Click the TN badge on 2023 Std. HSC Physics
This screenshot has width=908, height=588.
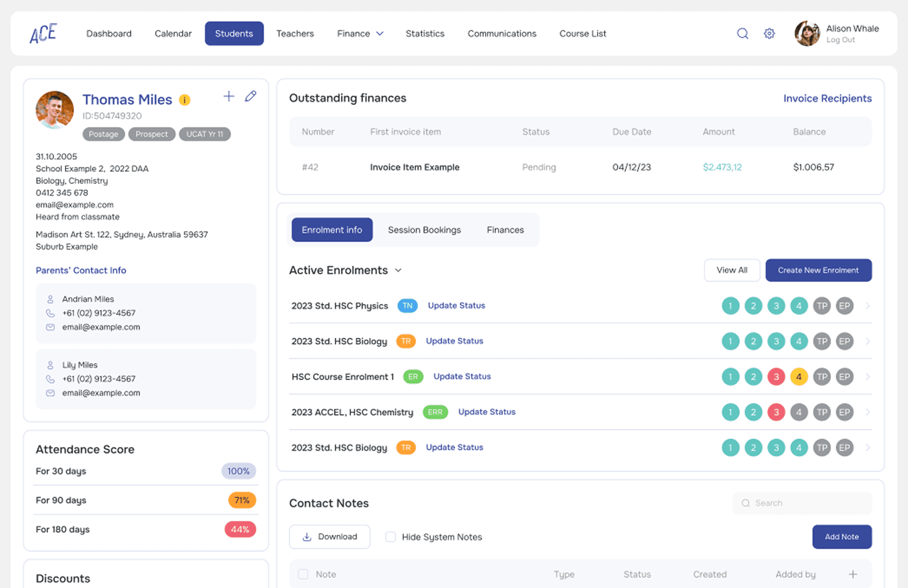point(407,306)
